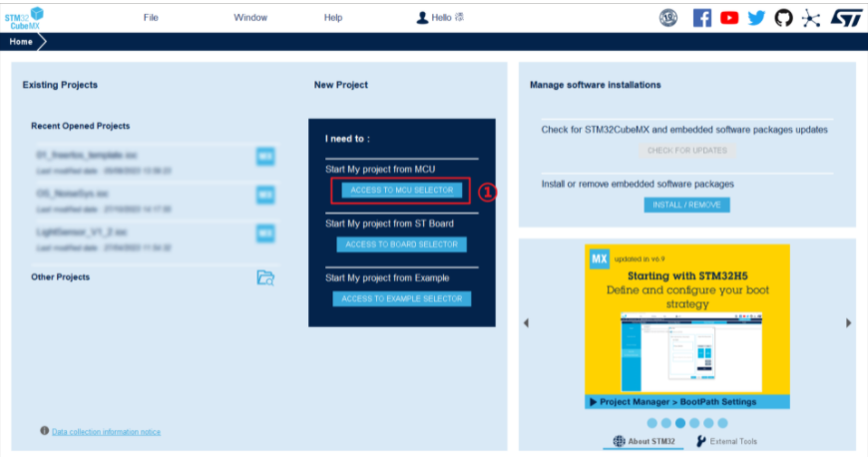Open the freertos_template recent project entry
The height and width of the screenshot is (457, 868).
(156, 163)
